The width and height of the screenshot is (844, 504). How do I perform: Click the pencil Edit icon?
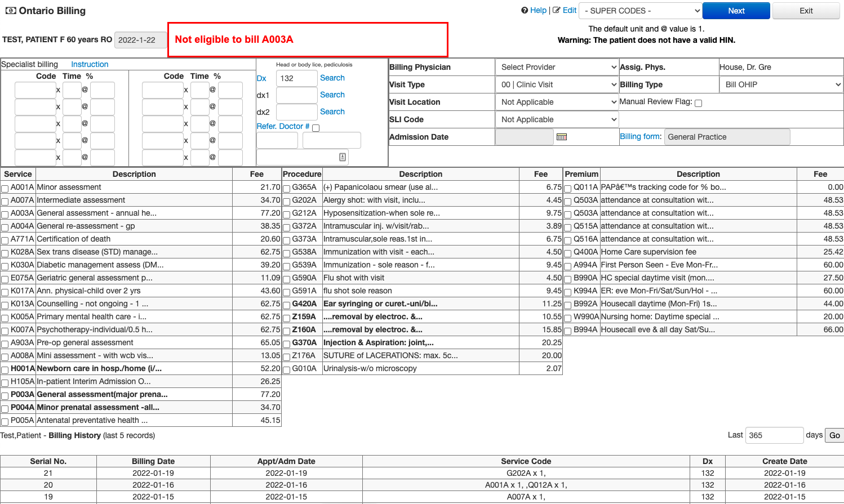pos(557,10)
